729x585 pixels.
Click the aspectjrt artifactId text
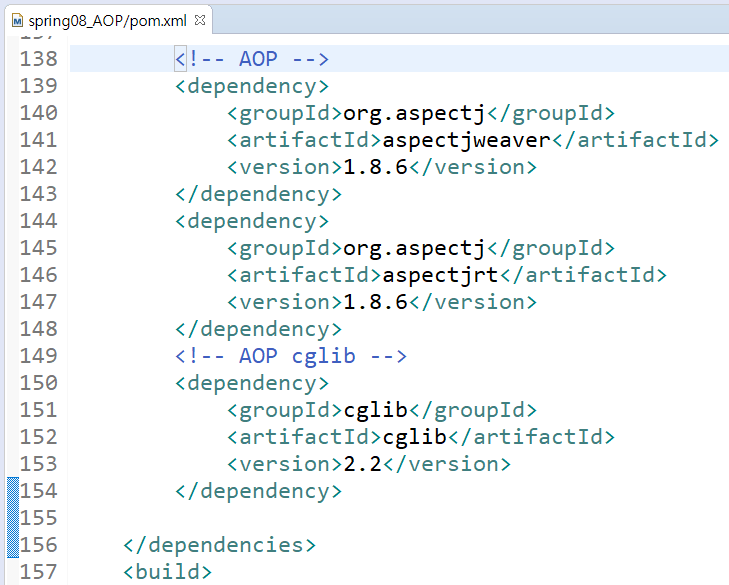click(440, 275)
